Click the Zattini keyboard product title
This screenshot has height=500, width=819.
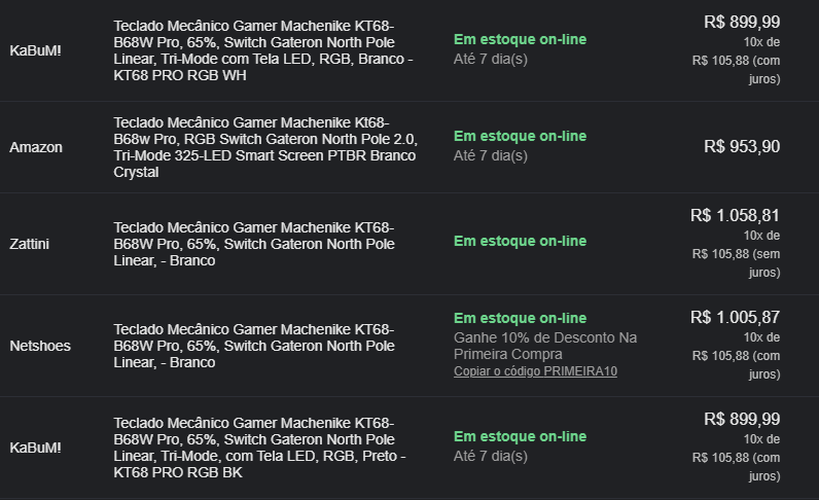coord(254,244)
